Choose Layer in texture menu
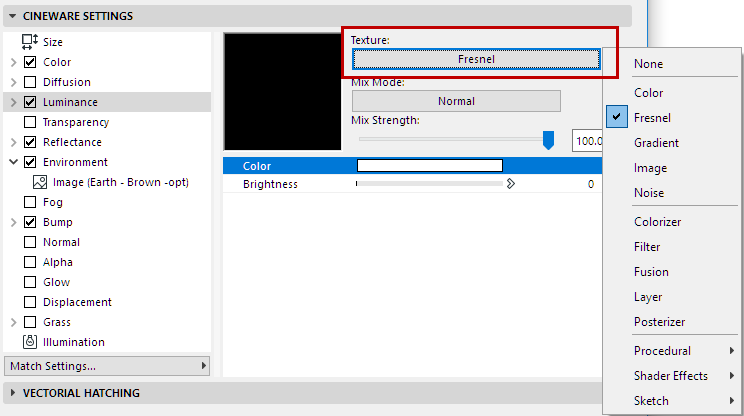The width and height of the screenshot is (744, 416). pos(648,297)
